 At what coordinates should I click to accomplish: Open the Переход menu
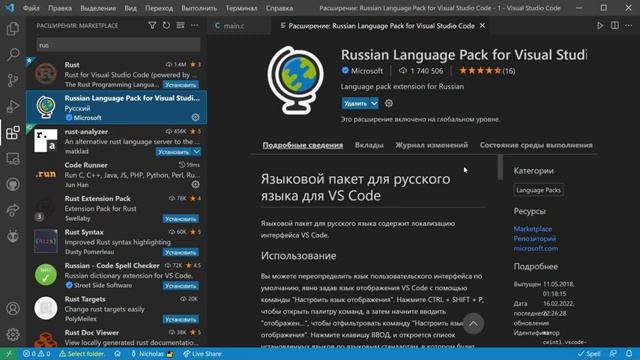pyautogui.click(x=159, y=8)
